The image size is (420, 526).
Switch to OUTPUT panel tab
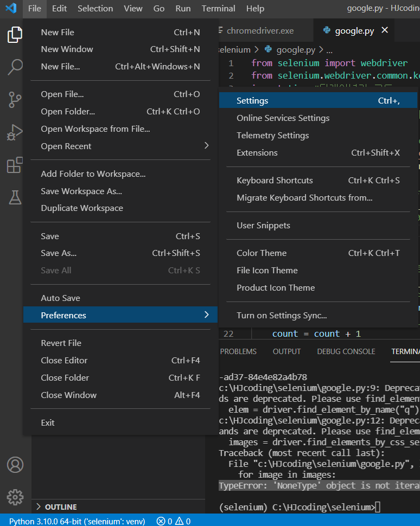tap(287, 351)
